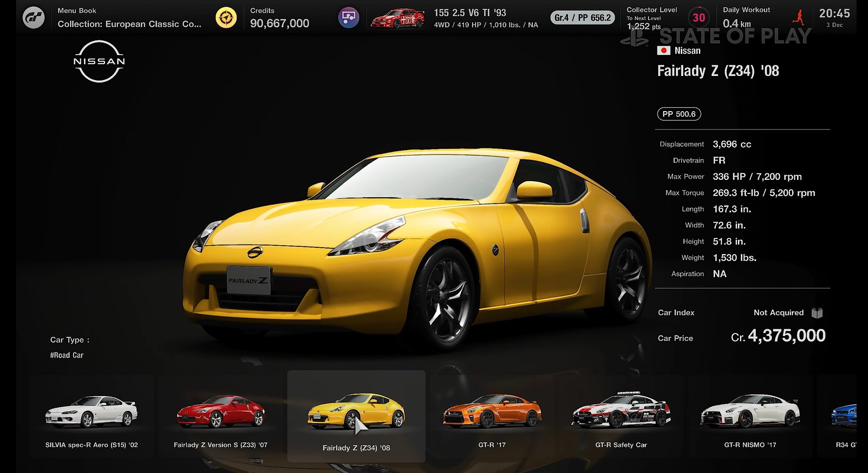Select the red 155 2.5 V6 TI car icon
Screen dimensions: 868x473
[398, 18]
